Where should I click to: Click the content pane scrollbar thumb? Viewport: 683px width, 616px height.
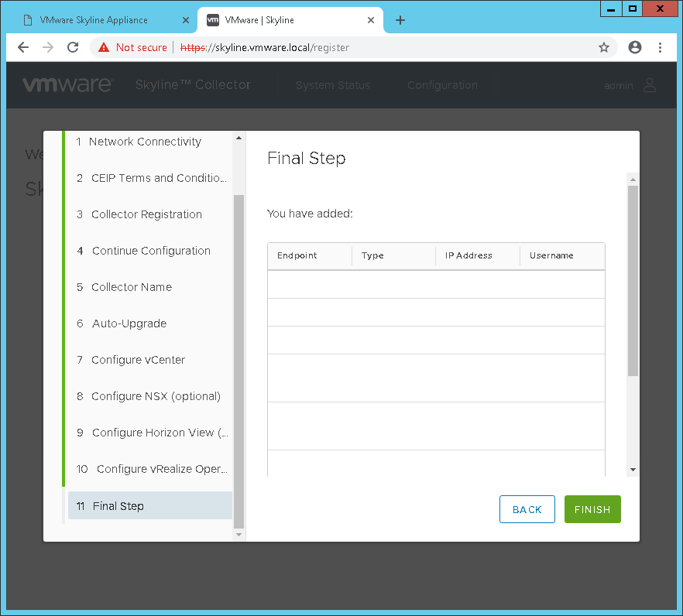[633, 281]
